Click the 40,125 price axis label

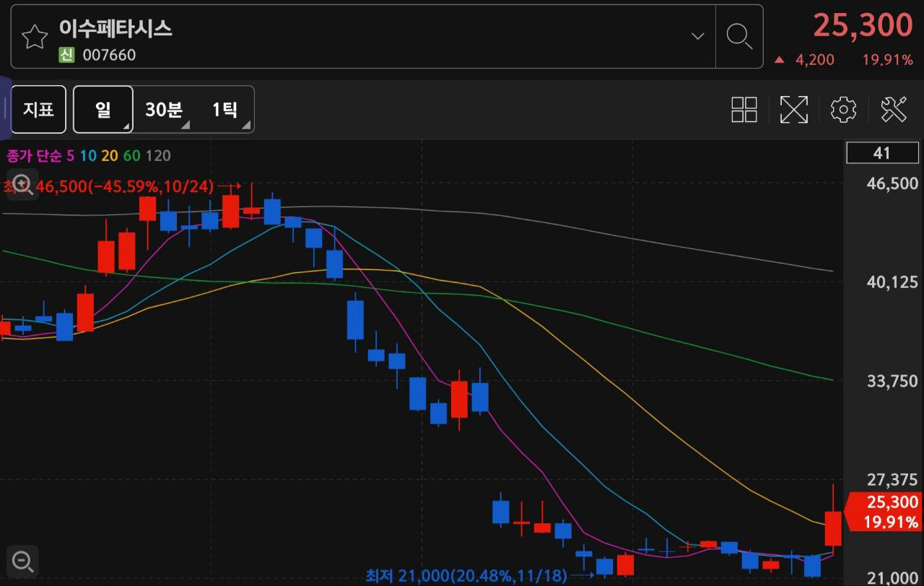click(x=892, y=282)
